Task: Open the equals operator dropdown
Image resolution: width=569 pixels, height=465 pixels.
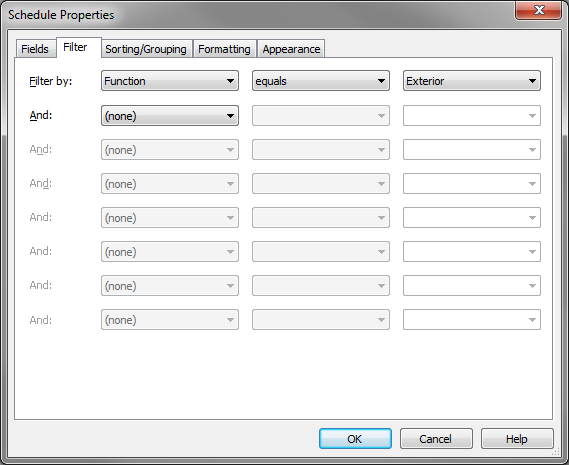Action: click(321, 81)
